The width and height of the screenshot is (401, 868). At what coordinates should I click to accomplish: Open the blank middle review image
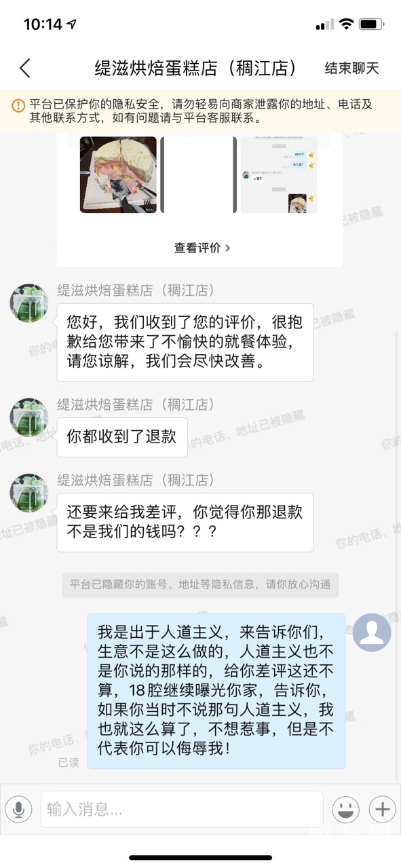click(x=199, y=175)
